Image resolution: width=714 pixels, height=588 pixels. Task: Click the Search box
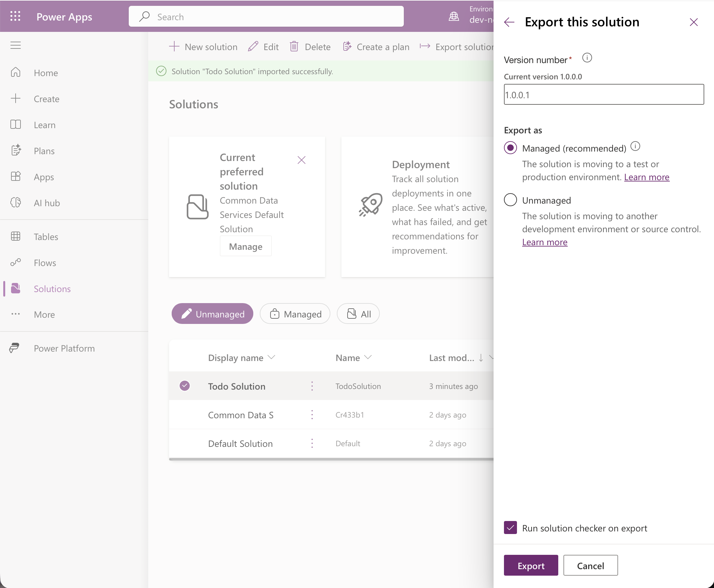[266, 17]
